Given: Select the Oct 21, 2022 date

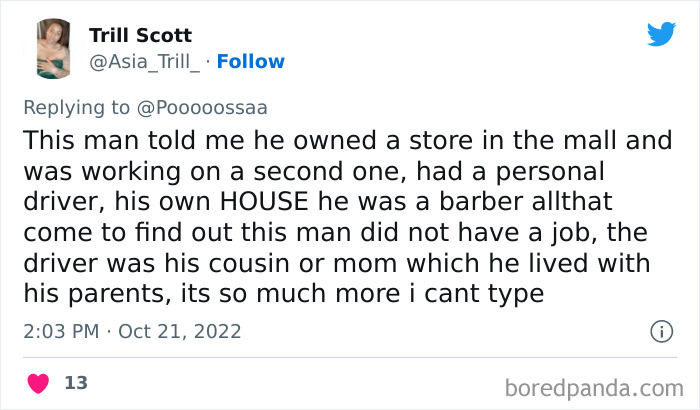Looking at the screenshot, I should point(180,331).
